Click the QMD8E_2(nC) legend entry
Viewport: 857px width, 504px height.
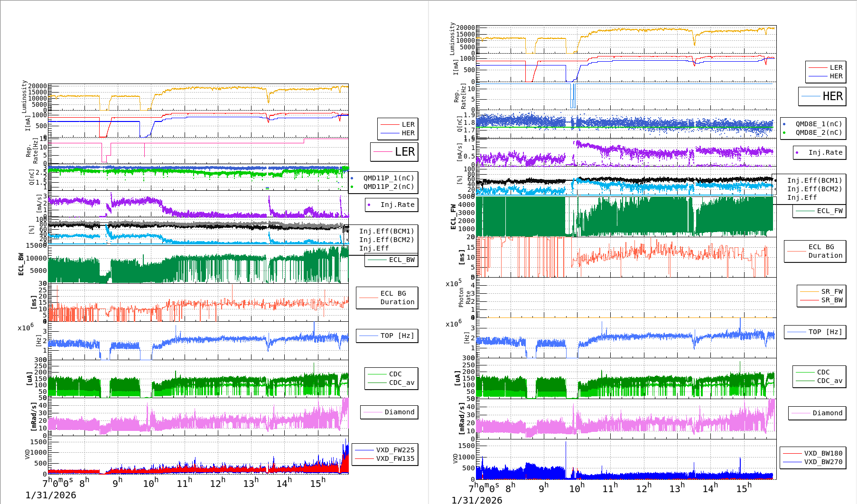818,132
